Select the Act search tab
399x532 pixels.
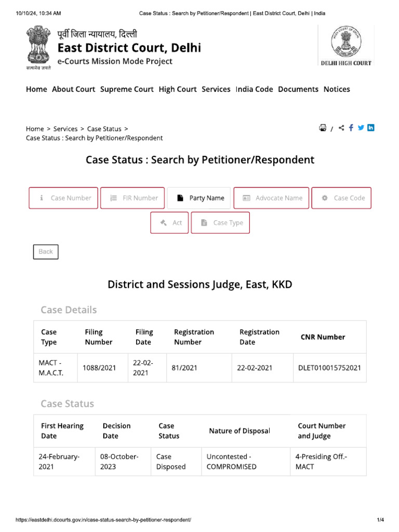[x=169, y=223]
